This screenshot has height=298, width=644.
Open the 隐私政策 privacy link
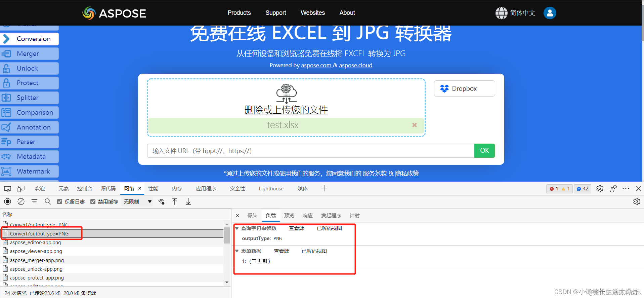pos(407,173)
